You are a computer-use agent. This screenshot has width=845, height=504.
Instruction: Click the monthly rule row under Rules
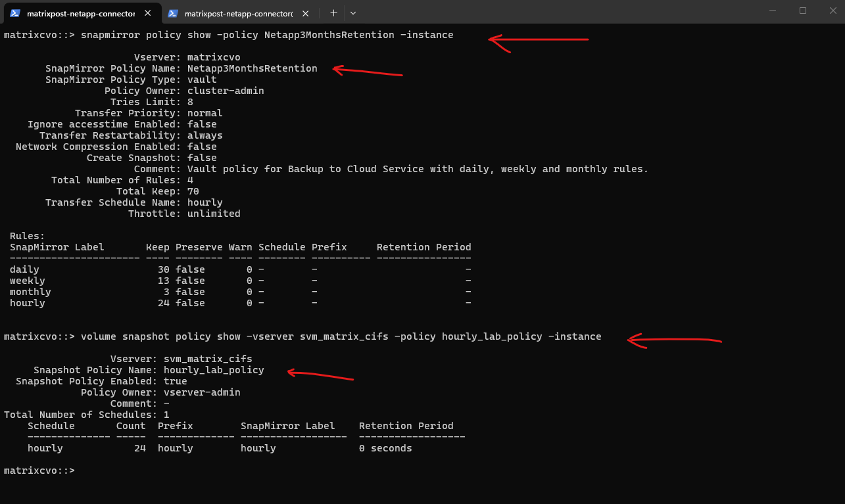click(241, 292)
